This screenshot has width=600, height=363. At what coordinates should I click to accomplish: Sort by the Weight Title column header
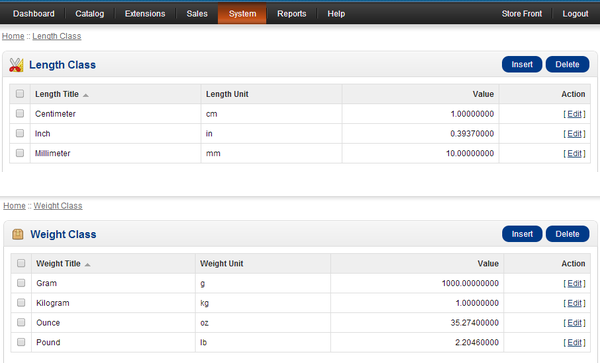pyautogui.click(x=58, y=264)
